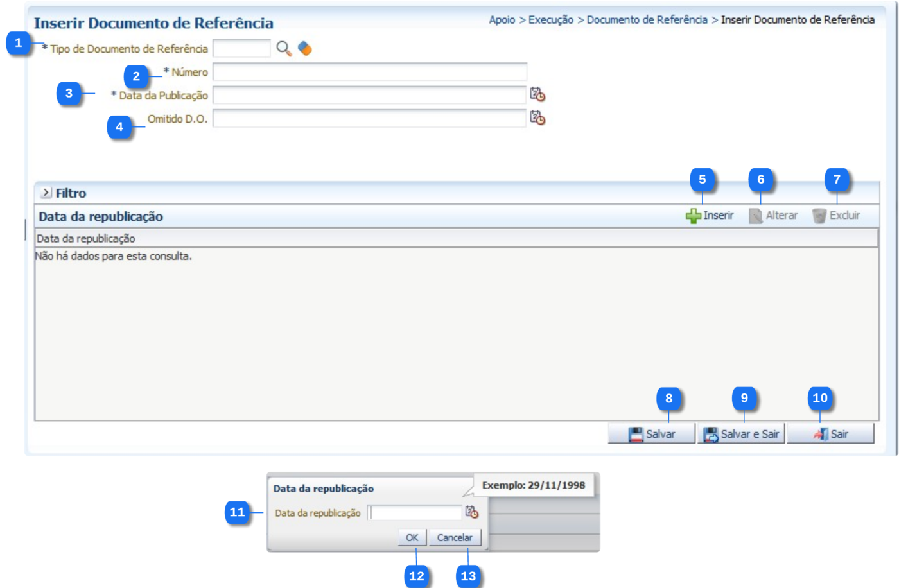Expand the Filtro panel
The image size is (899, 588).
click(46, 193)
